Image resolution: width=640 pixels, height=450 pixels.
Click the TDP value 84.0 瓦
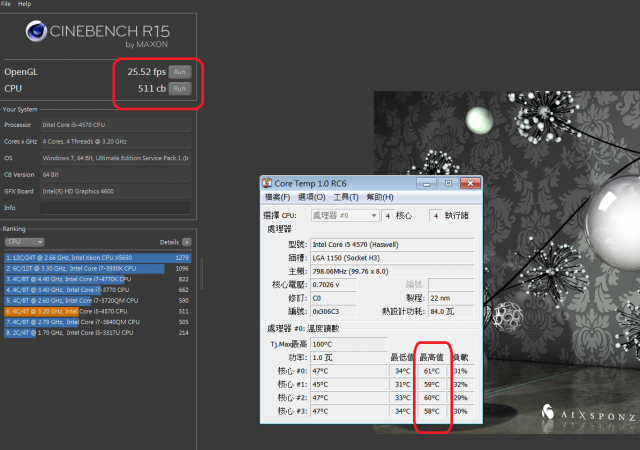[451, 312]
